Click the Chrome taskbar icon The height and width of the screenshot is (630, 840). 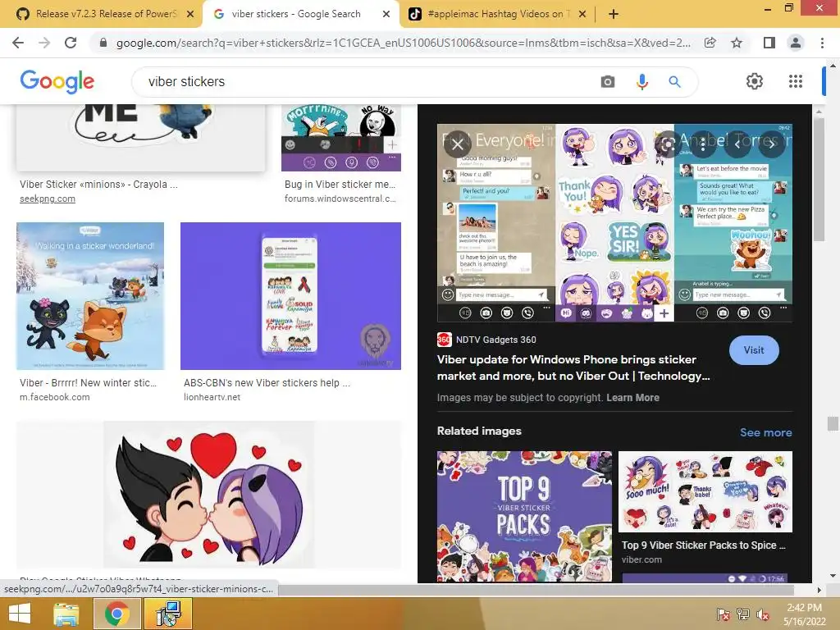(x=116, y=614)
